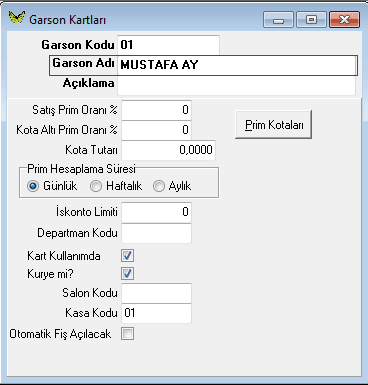Toggle the Kurye mi? checkbox
Image resolution: width=368 pixels, height=385 pixels.
(x=128, y=274)
